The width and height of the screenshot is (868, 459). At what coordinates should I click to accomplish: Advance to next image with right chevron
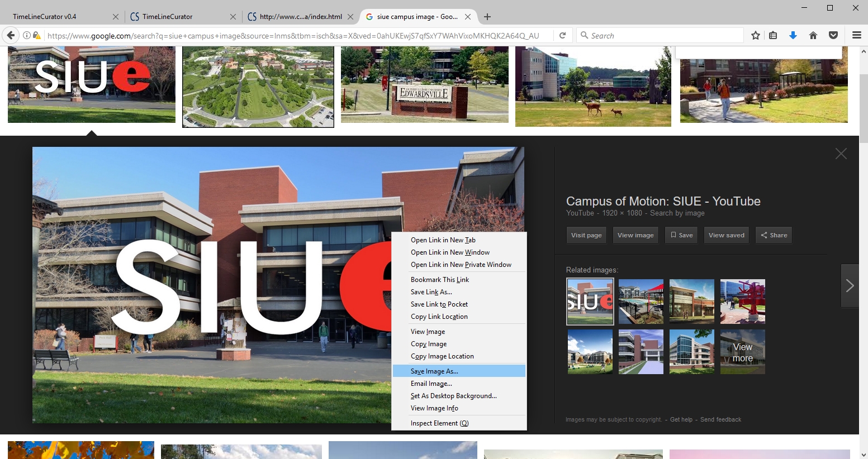(850, 286)
